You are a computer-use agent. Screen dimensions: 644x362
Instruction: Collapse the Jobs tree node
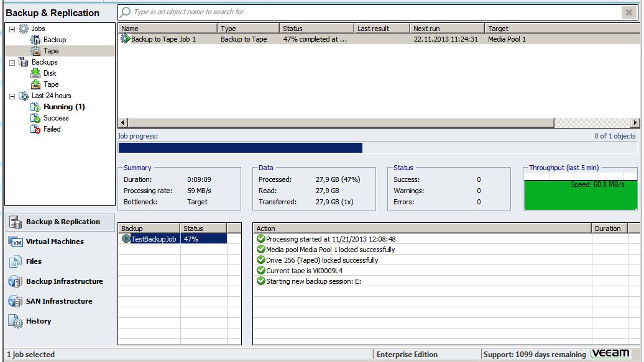12,29
